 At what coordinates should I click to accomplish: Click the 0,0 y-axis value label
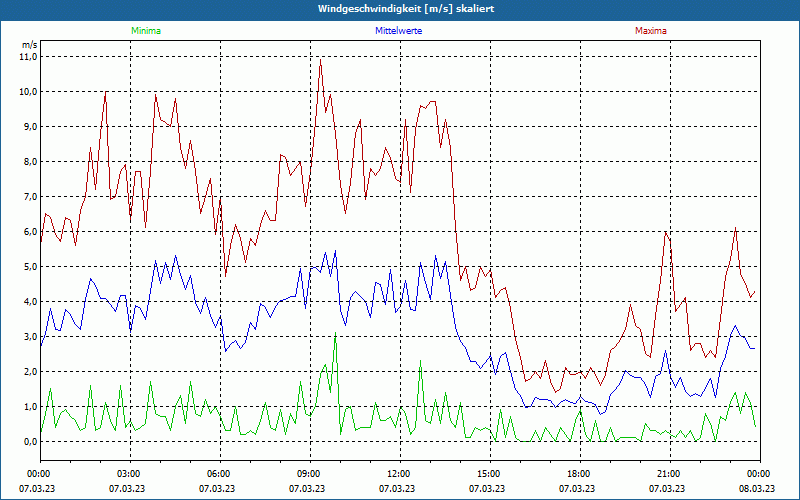(29, 442)
